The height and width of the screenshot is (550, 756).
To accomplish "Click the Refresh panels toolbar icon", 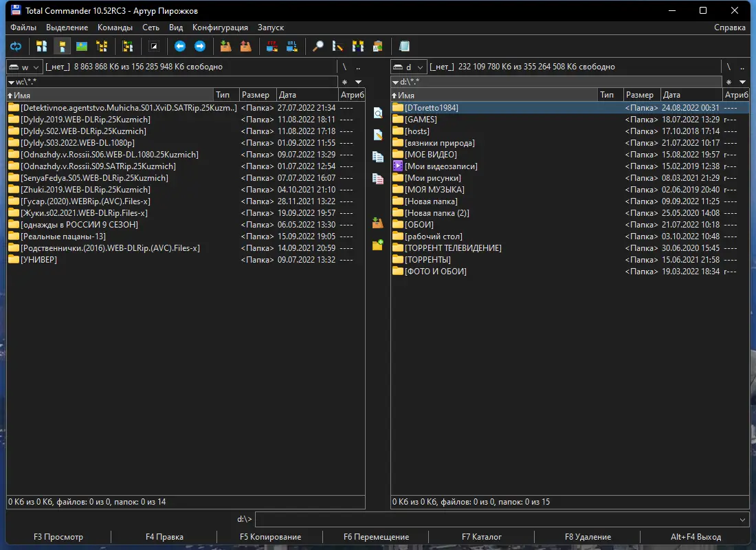I will [x=15, y=46].
